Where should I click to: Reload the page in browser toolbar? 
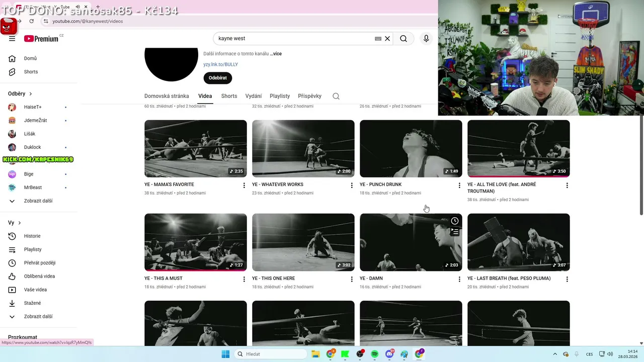coord(32,21)
